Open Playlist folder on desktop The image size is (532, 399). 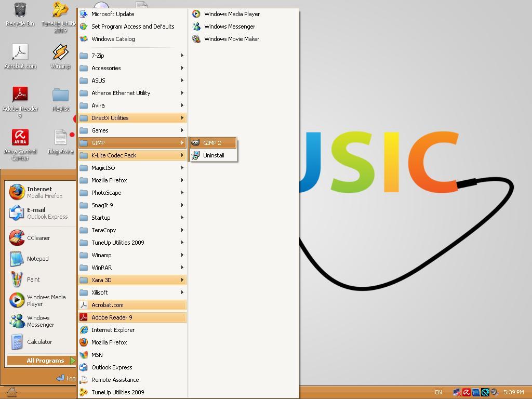pos(60,99)
